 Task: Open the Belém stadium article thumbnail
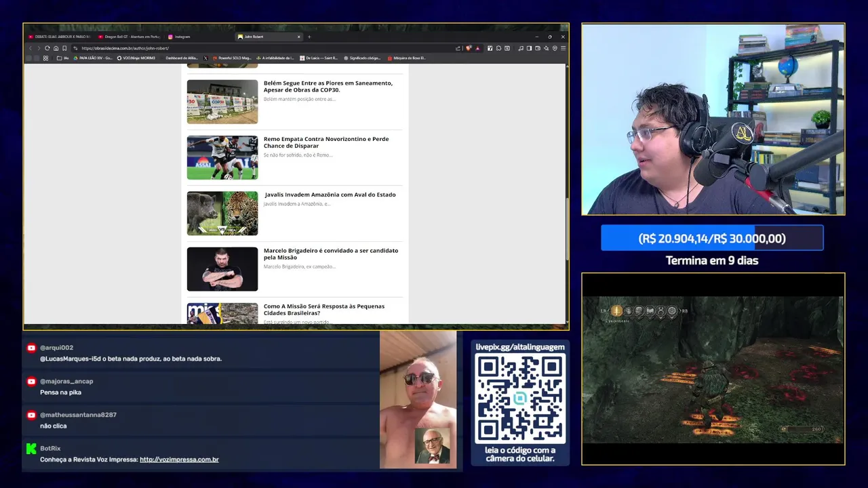(222, 102)
